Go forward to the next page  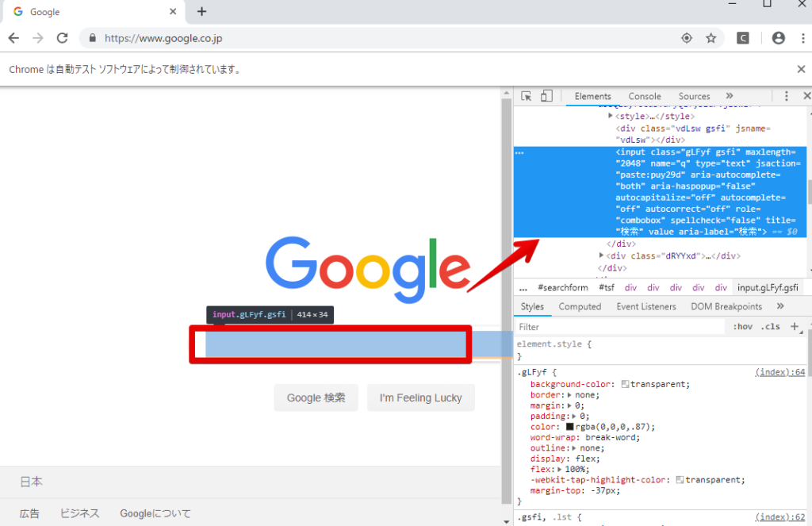coord(38,38)
